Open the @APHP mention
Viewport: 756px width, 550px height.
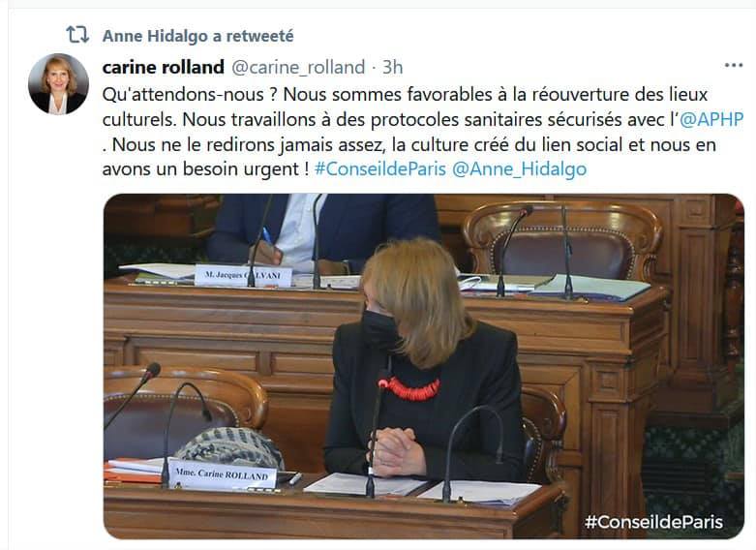(x=711, y=119)
